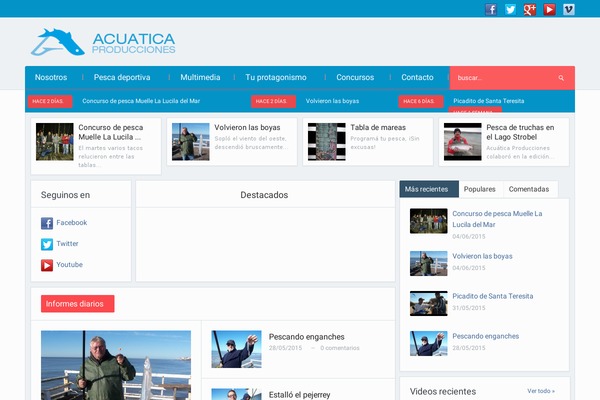Click recent list thumbnail for Picadito de Santa Teresita

429,304
